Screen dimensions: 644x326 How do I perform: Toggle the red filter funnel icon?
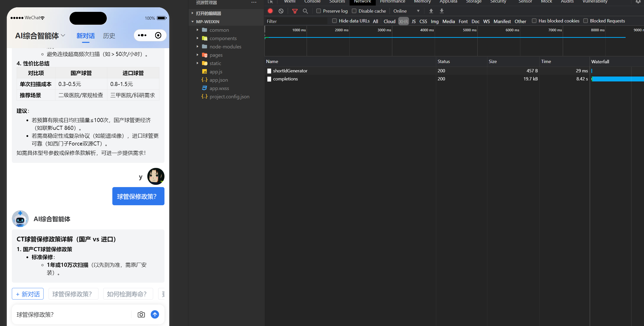295,11
